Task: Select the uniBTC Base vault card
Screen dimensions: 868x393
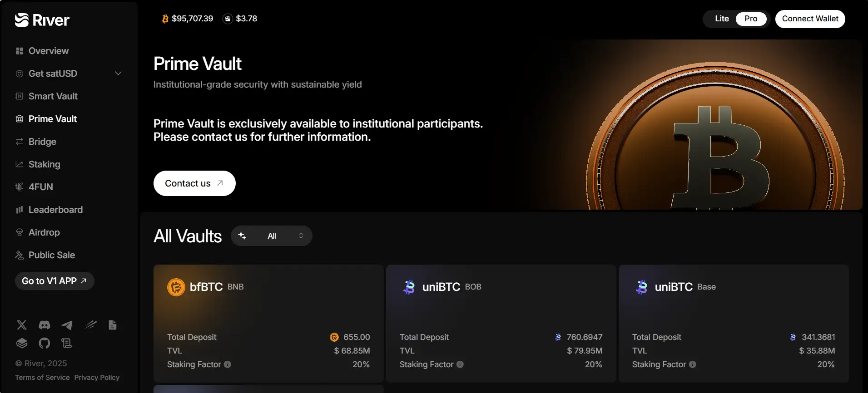Action: 733,323
